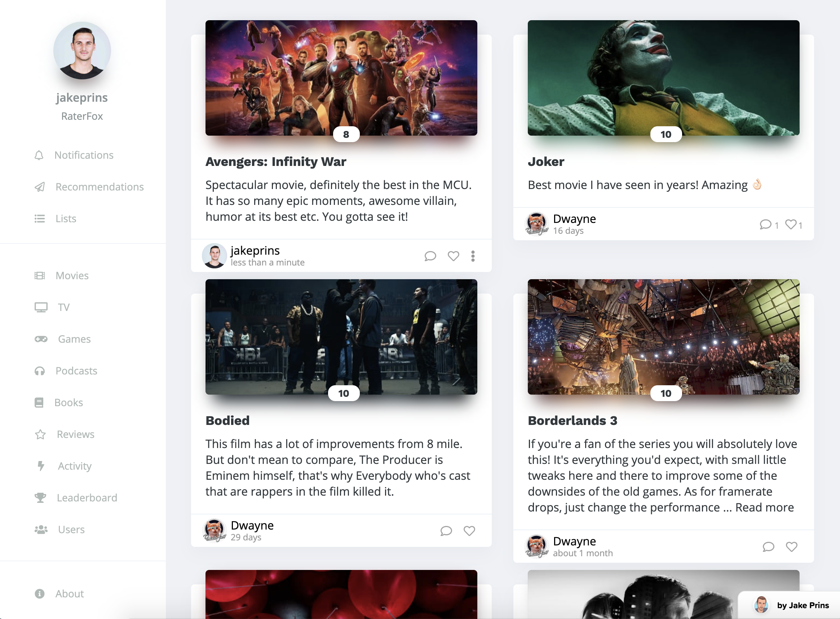Expand Borderlands 3 review with Read more
Screen dimensions: 840x619
click(764, 507)
